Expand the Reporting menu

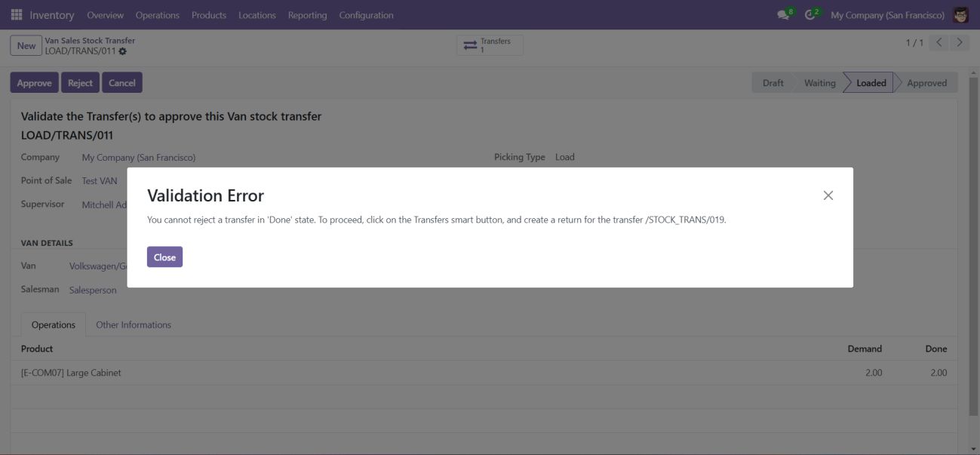[x=307, y=15]
